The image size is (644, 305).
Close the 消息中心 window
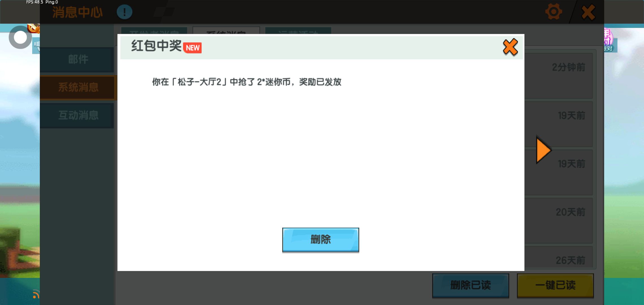click(589, 12)
